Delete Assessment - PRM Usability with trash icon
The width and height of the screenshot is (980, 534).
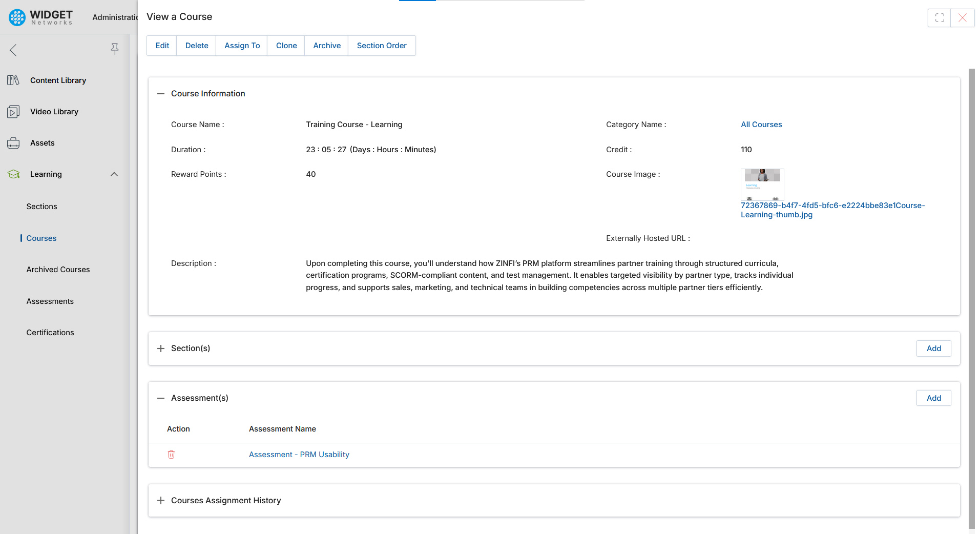(171, 455)
